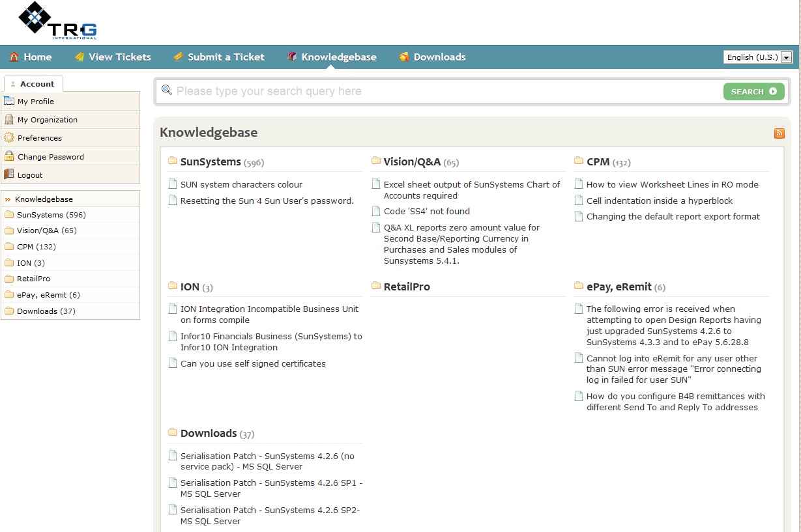Viewport: 801px width, 532px height.
Task: Click the Knowledgebase book icon in navbar
Action: tap(292, 57)
